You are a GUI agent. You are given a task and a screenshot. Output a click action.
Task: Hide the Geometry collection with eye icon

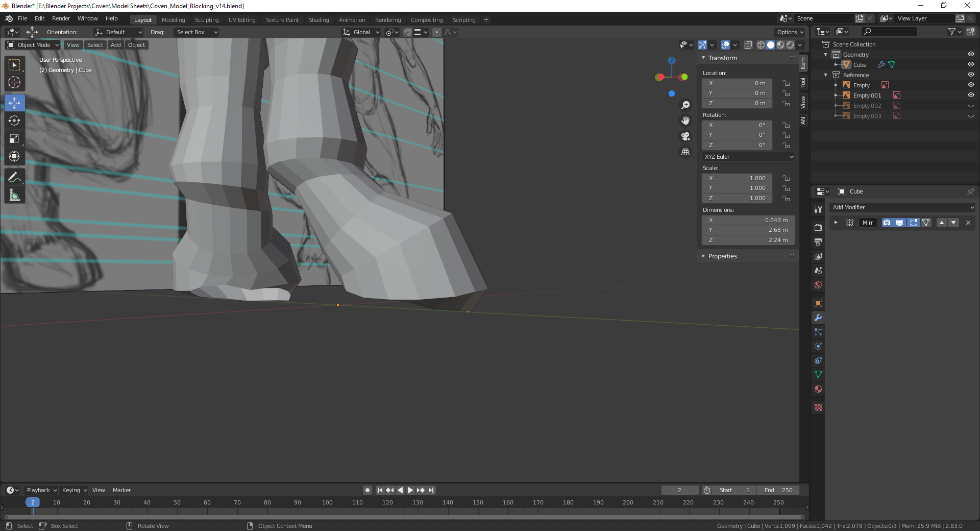pos(971,54)
